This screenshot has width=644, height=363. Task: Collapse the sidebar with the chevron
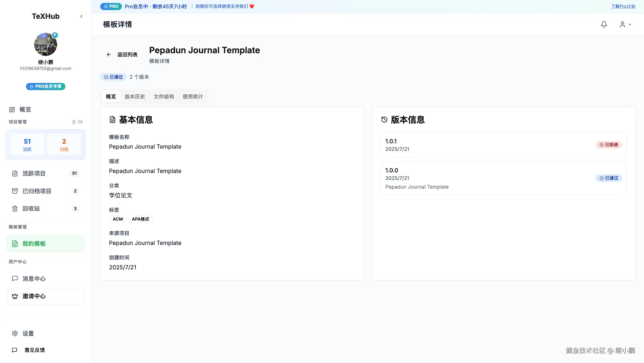81,16
